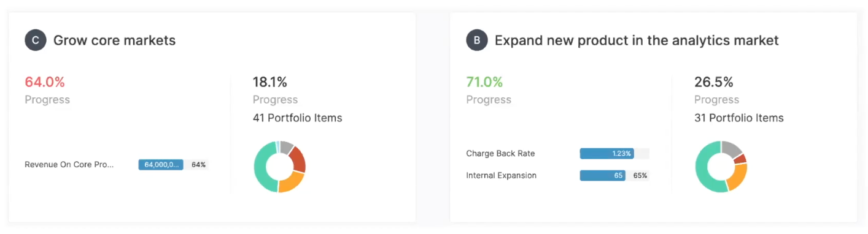868x234 pixels.
Task: Click the 18.1% portfolio progress value
Action: pyautogui.click(x=270, y=82)
